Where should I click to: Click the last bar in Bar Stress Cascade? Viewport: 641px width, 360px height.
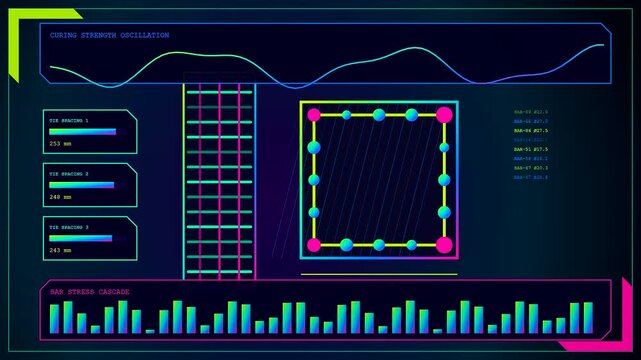(588, 318)
